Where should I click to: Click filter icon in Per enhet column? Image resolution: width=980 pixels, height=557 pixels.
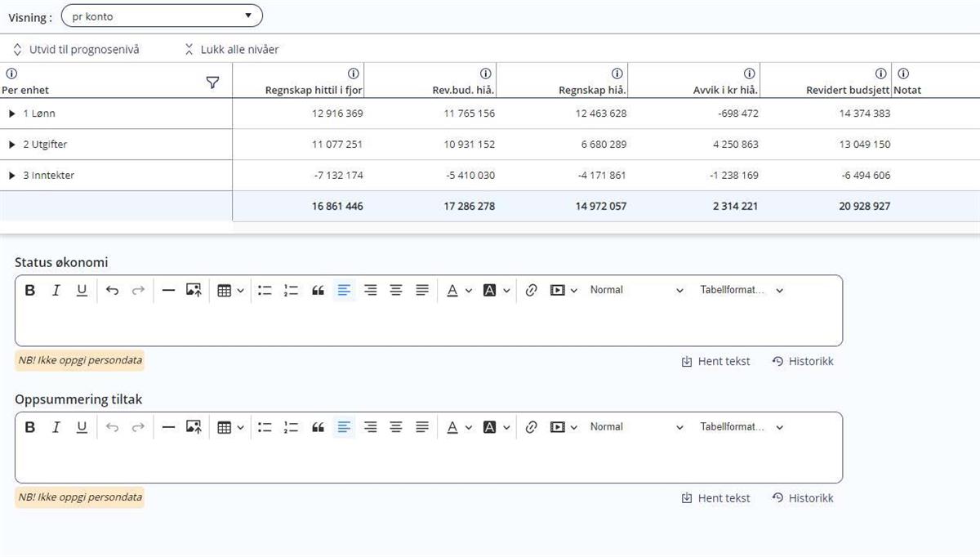pos(212,82)
